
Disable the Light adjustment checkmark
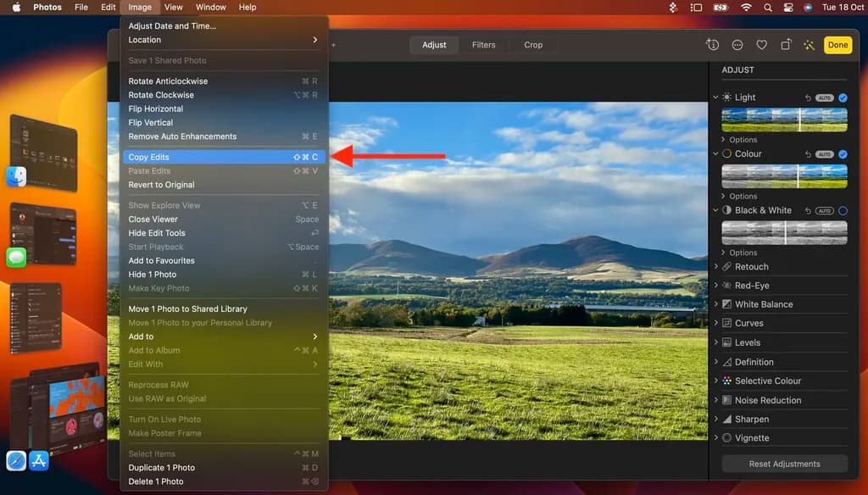click(x=843, y=97)
